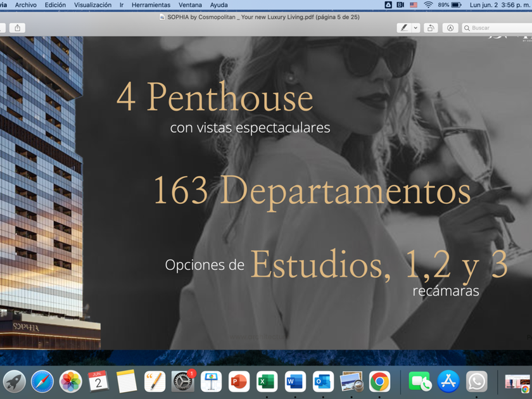Show the Markup toolbar
This screenshot has width=532, height=399.
(450, 28)
